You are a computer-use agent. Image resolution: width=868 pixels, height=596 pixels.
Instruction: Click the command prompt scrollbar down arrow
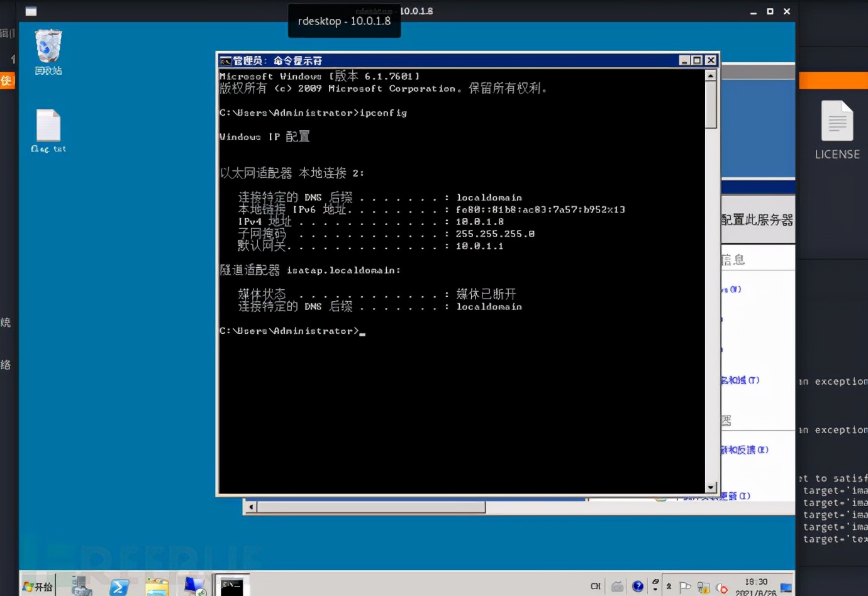(x=711, y=488)
